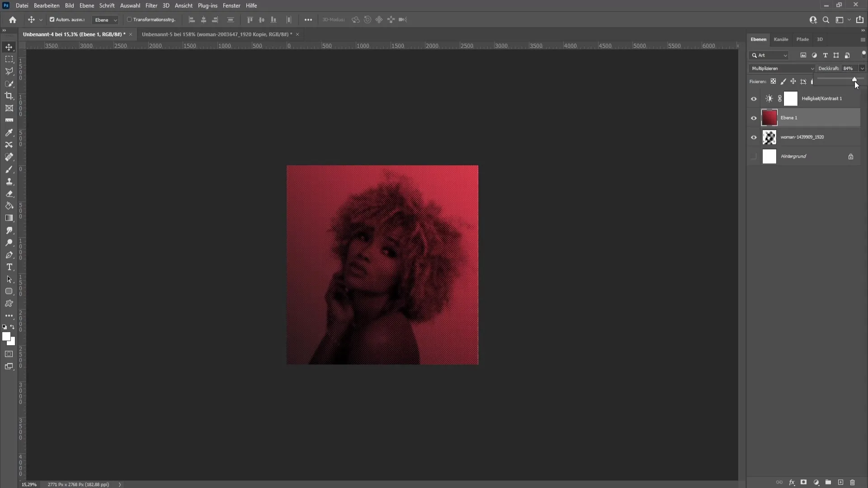The image size is (868, 488).
Task: Open the Multiplizieren blend mode dropdown
Action: coord(782,69)
